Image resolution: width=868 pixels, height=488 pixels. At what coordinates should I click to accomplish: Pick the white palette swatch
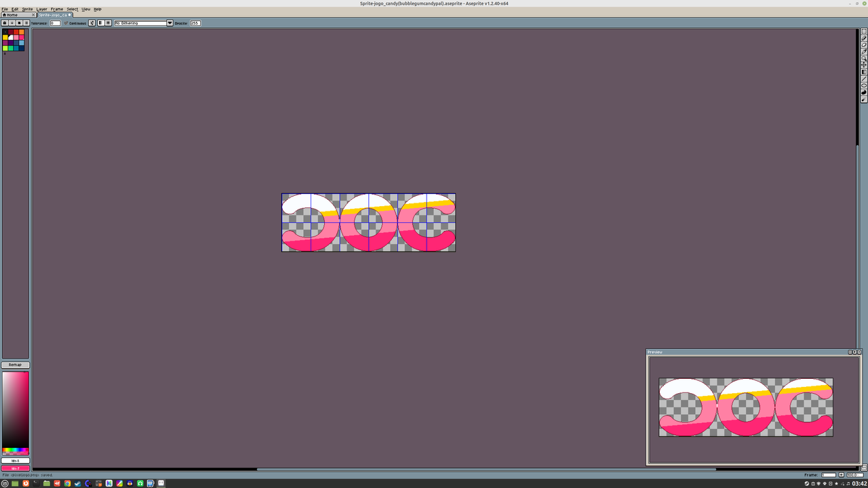[11, 37]
